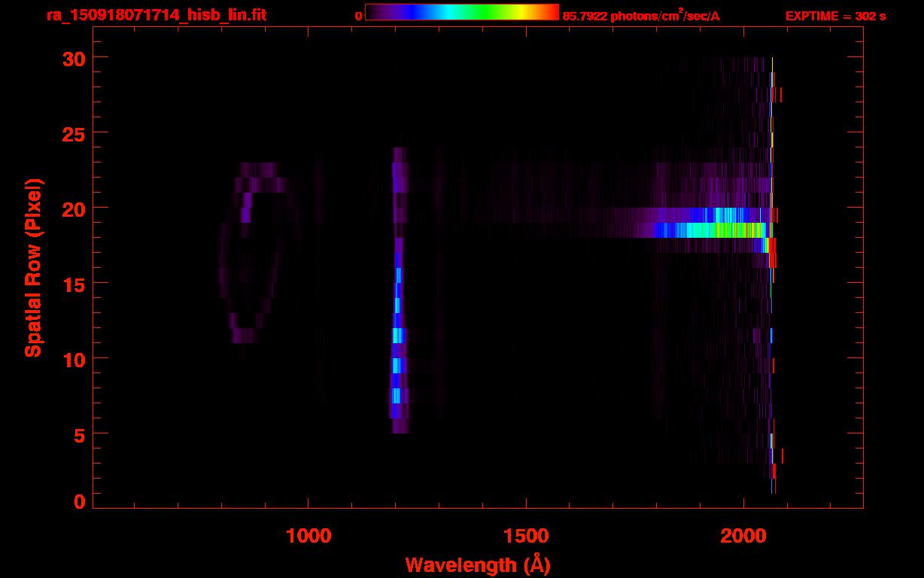Click the Spatial Row (Pixel) axis title
924x578 pixels.
[33, 268]
